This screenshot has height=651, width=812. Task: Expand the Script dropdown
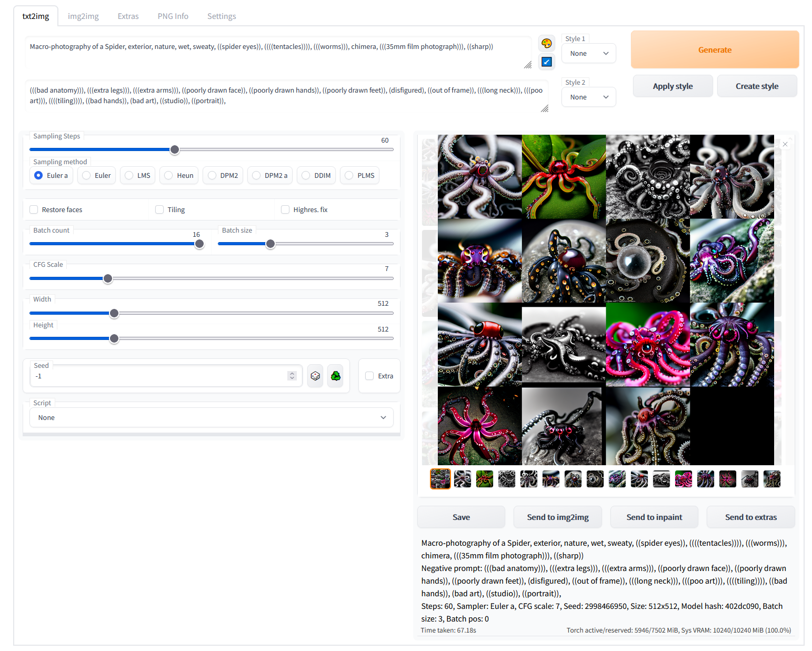(211, 417)
